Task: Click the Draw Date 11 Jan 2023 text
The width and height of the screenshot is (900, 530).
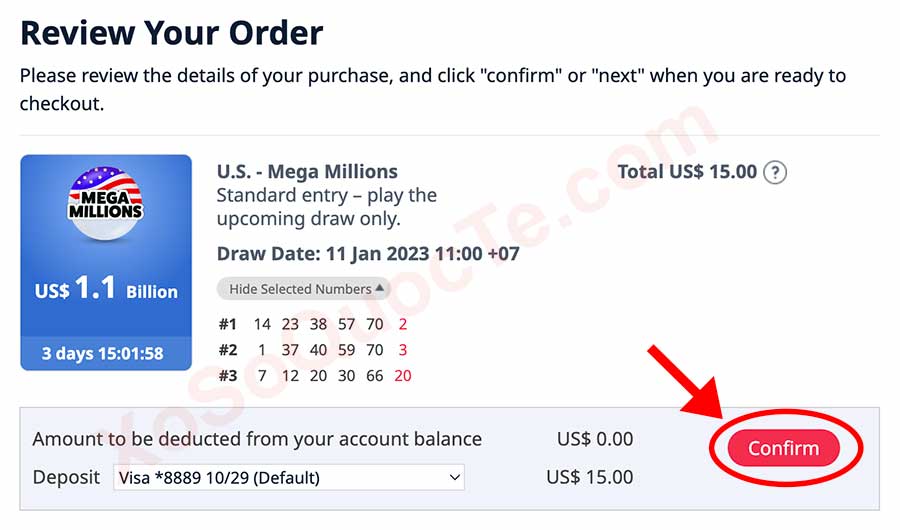Action: (368, 253)
